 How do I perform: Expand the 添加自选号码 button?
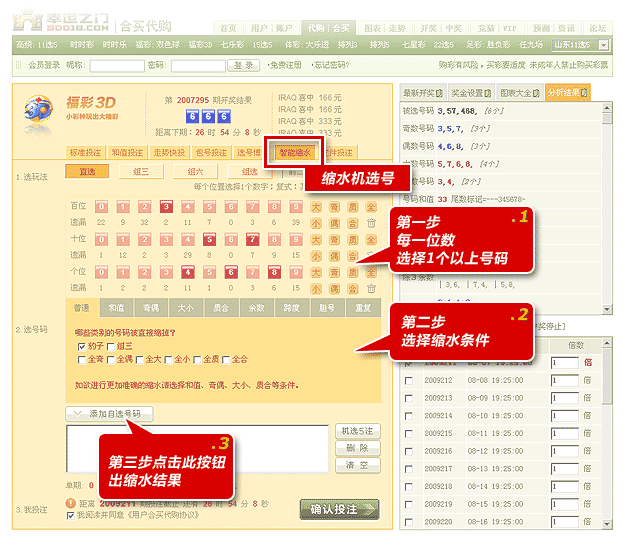pos(109,414)
